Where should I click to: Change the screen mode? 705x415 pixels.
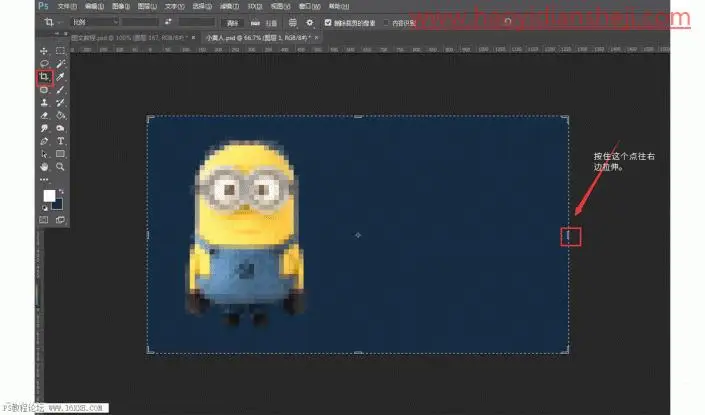click(x=60, y=220)
